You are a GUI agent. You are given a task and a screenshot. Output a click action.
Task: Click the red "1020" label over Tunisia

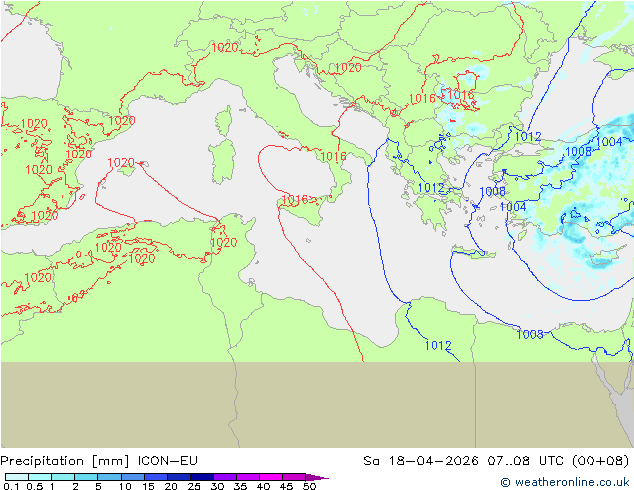(224, 243)
